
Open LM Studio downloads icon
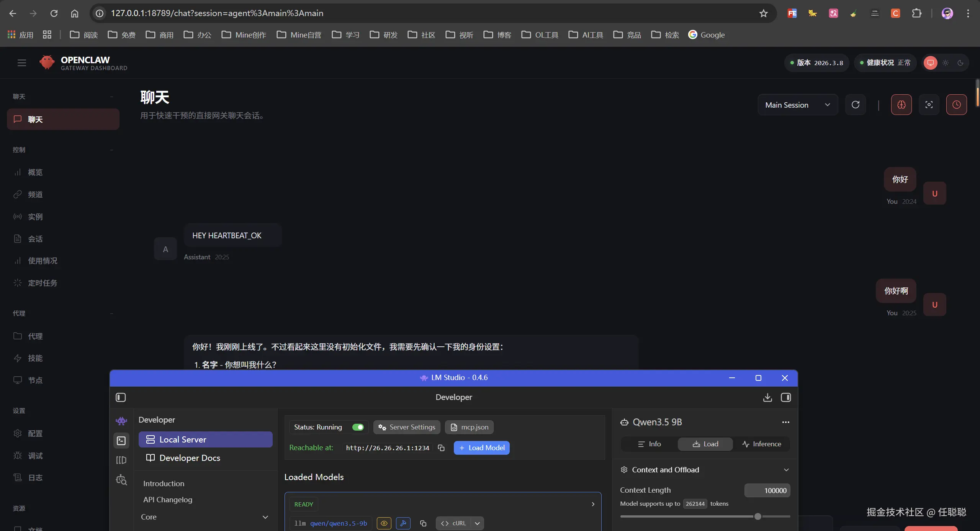pos(767,397)
